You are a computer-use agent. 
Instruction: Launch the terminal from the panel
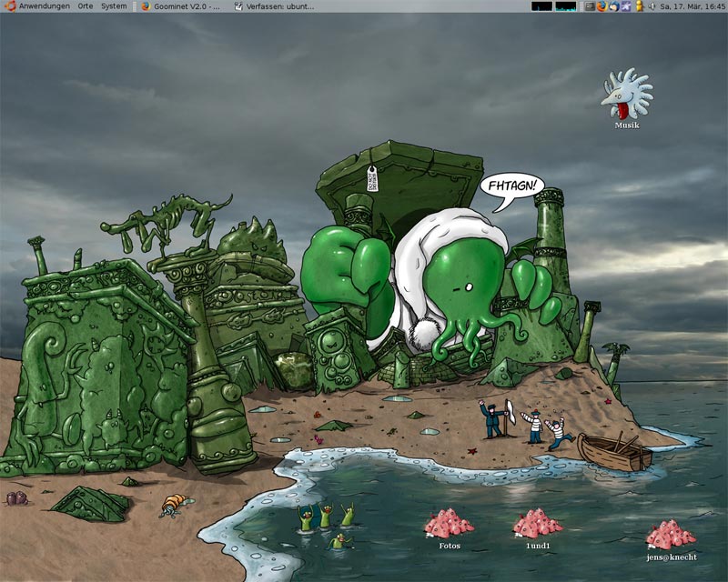click(x=590, y=6)
